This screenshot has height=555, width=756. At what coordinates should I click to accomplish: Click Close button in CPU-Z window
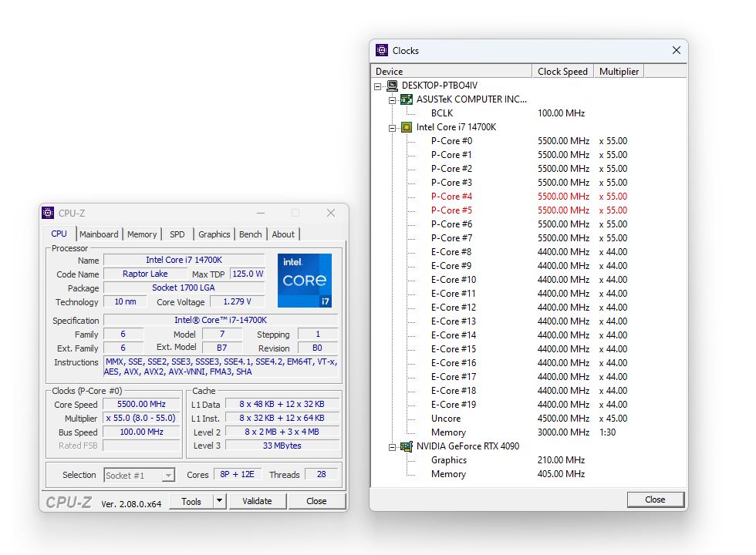[316, 501]
